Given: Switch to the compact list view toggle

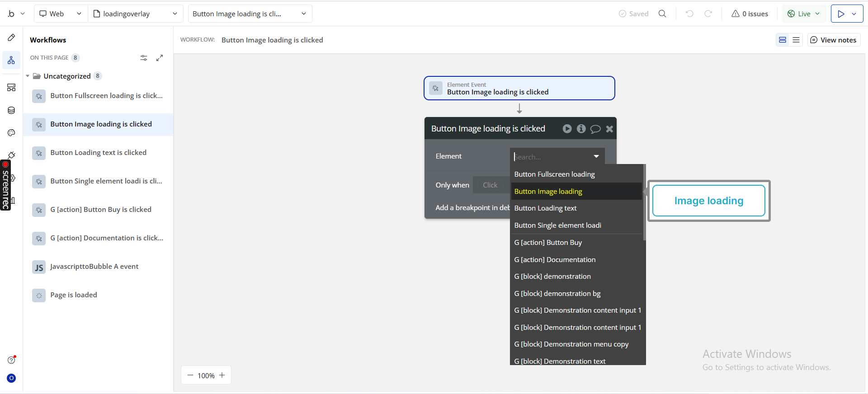Looking at the screenshot, I should pyautogui.click(x=796, y=40).
